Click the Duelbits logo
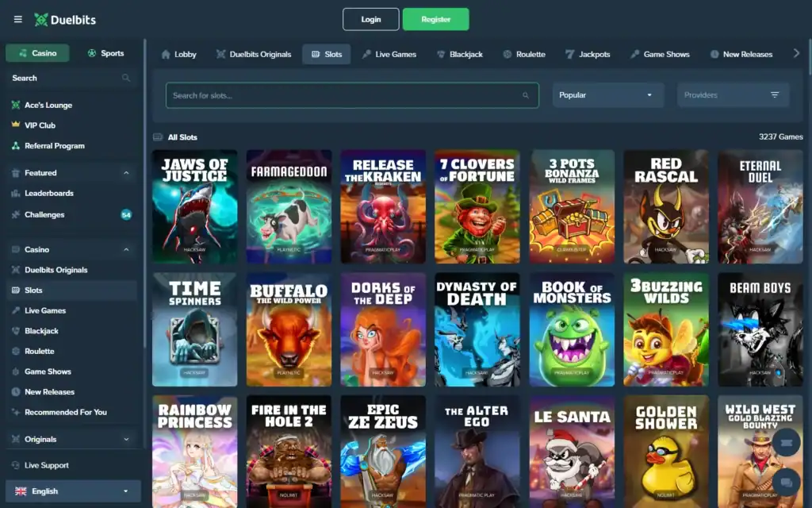The image size is (812, 508). [65, 20]
